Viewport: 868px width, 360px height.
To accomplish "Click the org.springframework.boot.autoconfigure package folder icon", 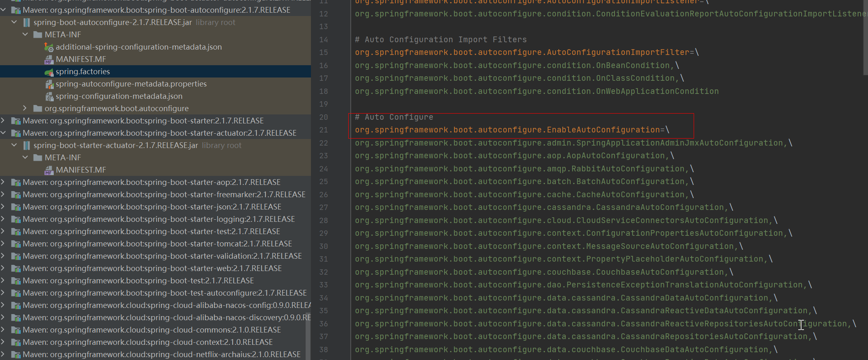I will [38, 109].
